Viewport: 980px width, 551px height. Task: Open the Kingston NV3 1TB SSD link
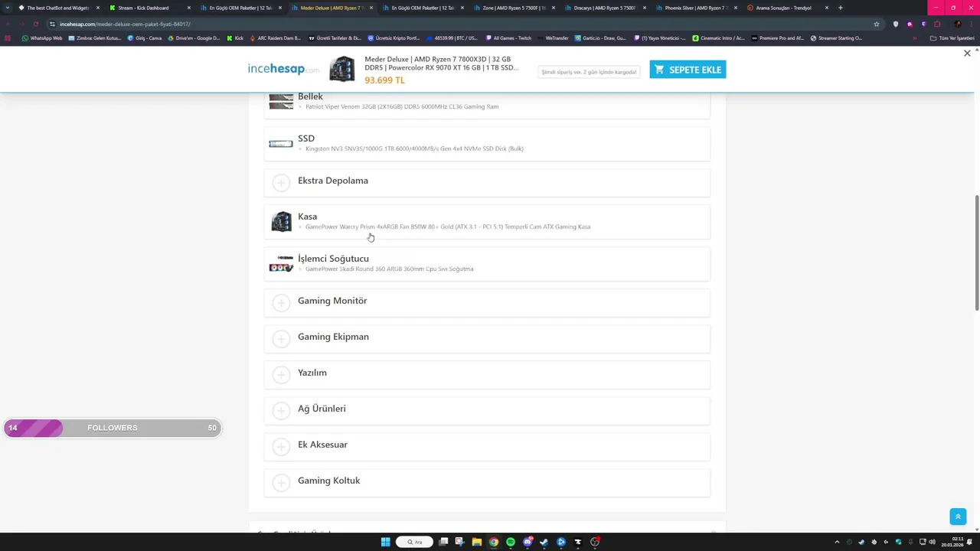tap(414, 148)
